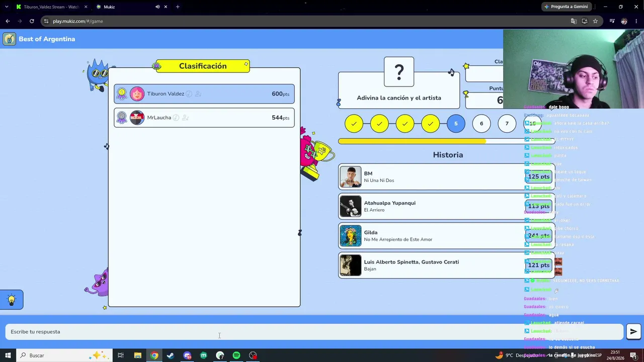Open the media controls icon in Chrome toolbar
644x362 pixels.
612,21
